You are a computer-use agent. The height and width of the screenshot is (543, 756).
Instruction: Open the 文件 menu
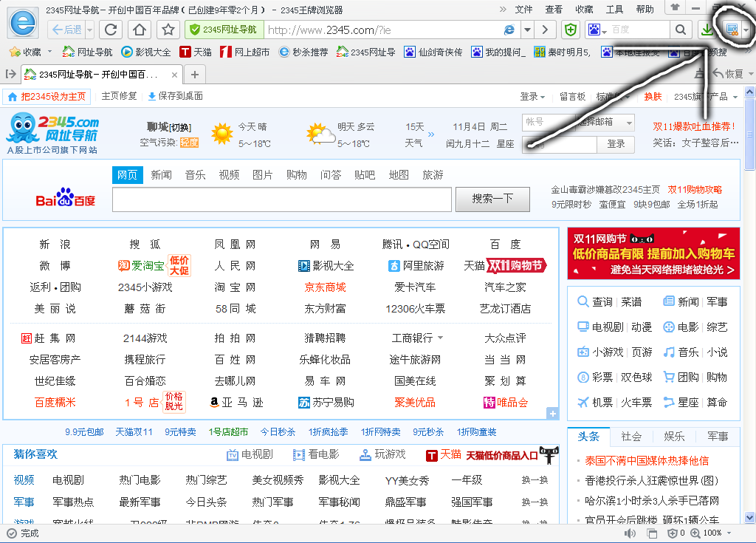[x=523, y=9]
